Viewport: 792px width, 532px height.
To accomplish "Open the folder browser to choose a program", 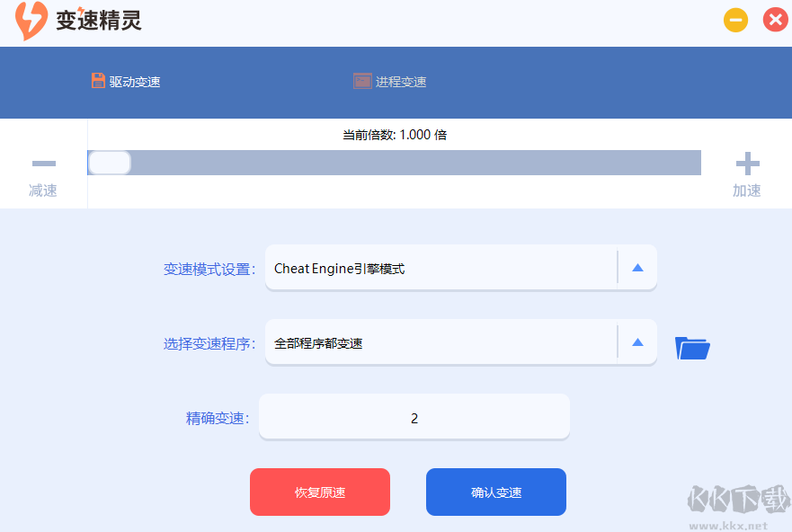I will point(691,347).
